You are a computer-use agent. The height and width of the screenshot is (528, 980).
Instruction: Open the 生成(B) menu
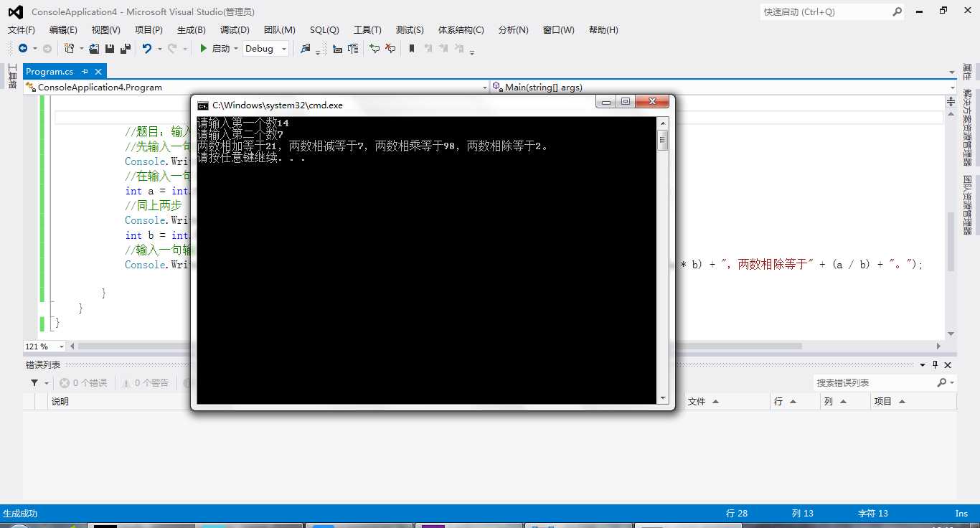(x=191, y=29)
